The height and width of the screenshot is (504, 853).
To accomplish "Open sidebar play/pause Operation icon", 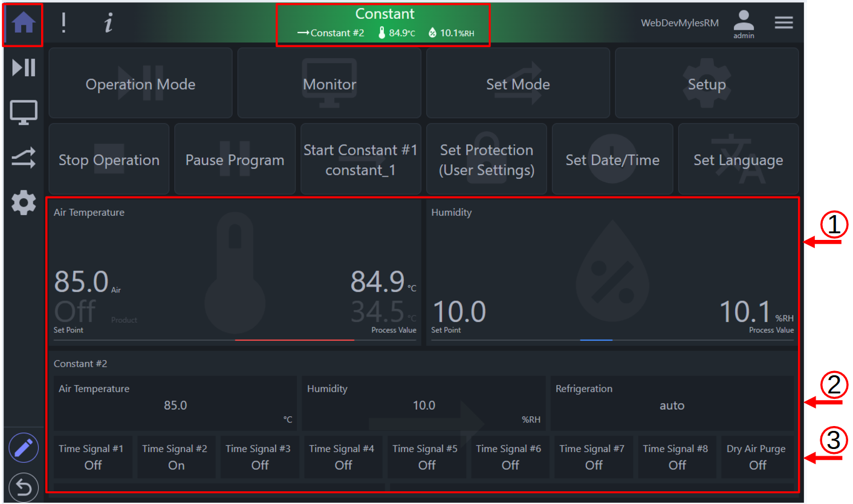I will pos(24,68).
